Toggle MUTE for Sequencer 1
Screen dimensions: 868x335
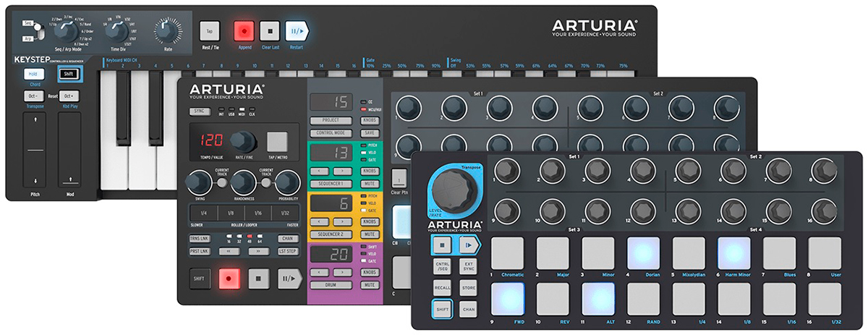point(370,185)
